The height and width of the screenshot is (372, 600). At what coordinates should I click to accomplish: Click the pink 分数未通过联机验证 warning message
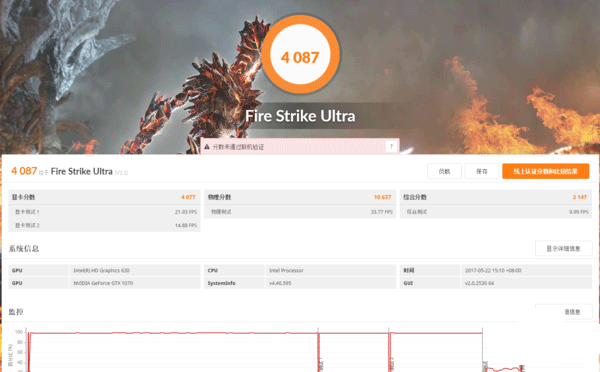click(x=238, y=147)
